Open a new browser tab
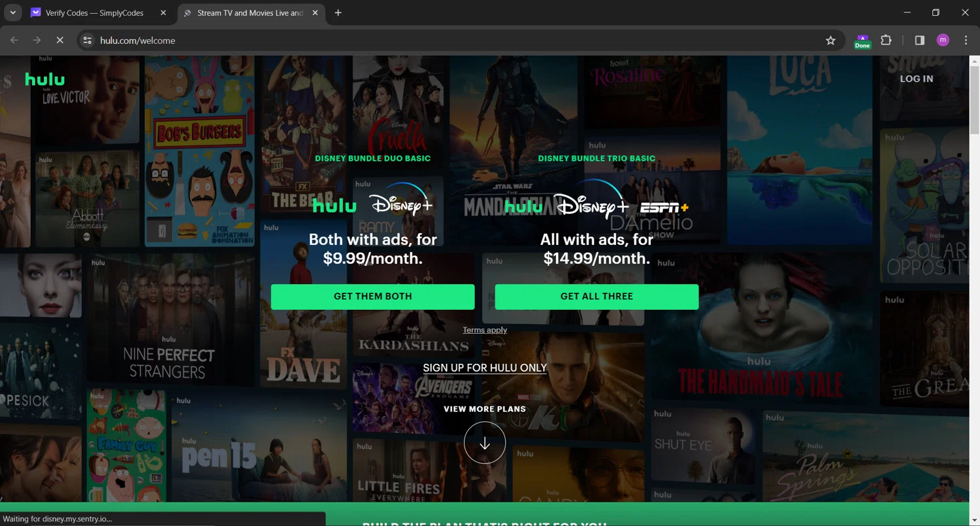This screenshot has height=526, width=980. [x=338, y=13]
